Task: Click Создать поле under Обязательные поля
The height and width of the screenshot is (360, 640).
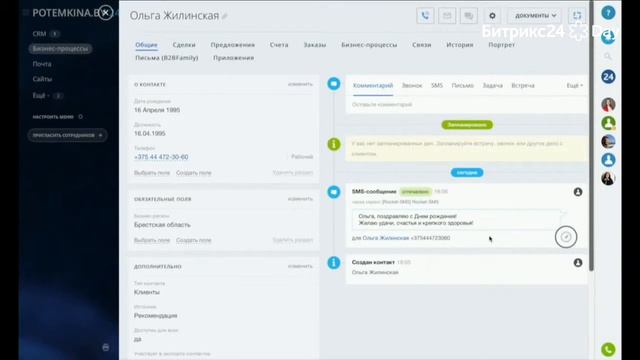Action: tap(194, 240)
